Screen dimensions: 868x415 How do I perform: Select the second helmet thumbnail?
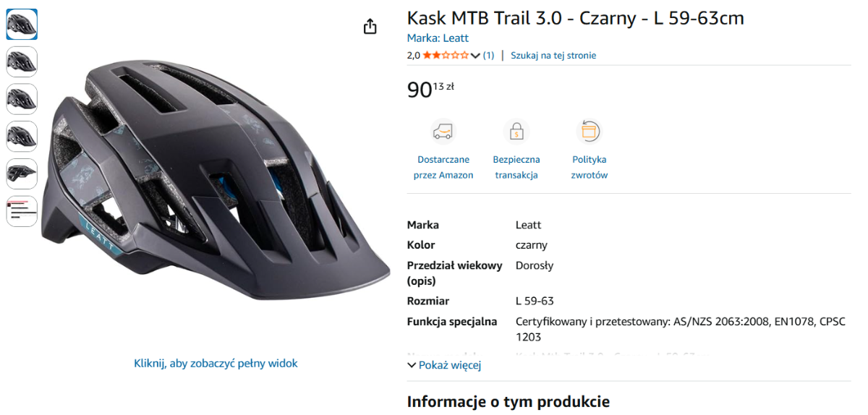[x=22, y=62]
